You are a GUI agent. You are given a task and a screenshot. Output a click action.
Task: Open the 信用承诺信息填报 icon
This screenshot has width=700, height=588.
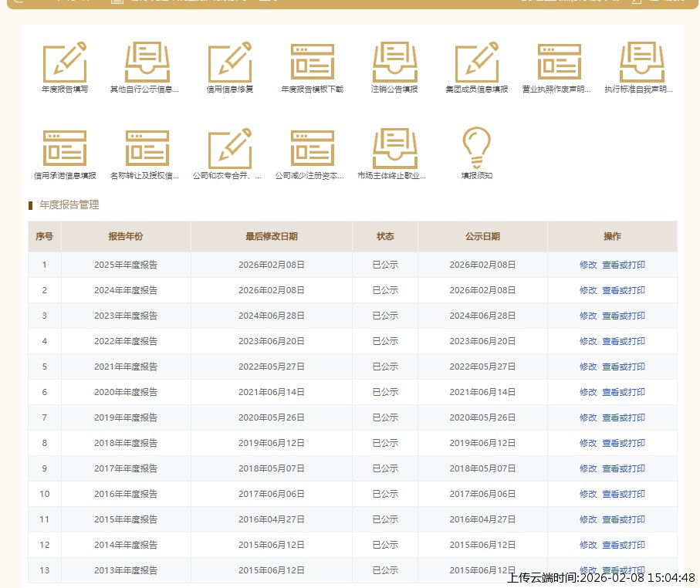[65, 149]
